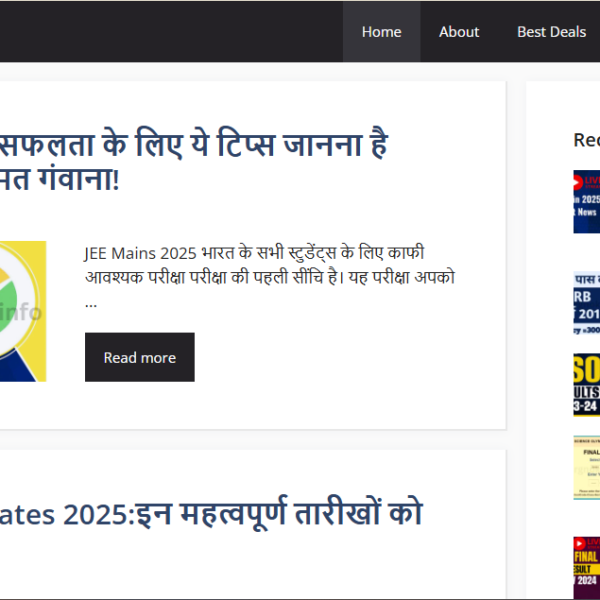The width and height of the screenshot is (600, 600).
Task: Click the Read more button
Action: 140,357
